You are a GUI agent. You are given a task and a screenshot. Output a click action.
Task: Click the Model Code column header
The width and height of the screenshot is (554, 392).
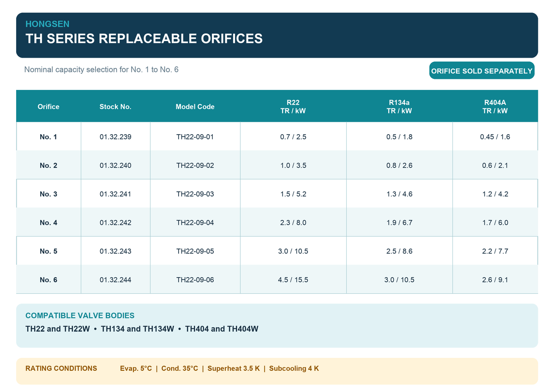coord(195,107)
